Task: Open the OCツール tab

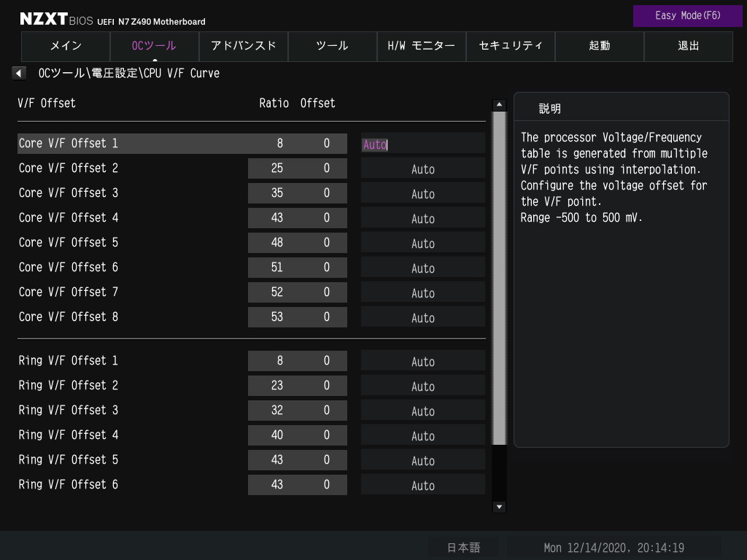Action: [x=155, y=46]
